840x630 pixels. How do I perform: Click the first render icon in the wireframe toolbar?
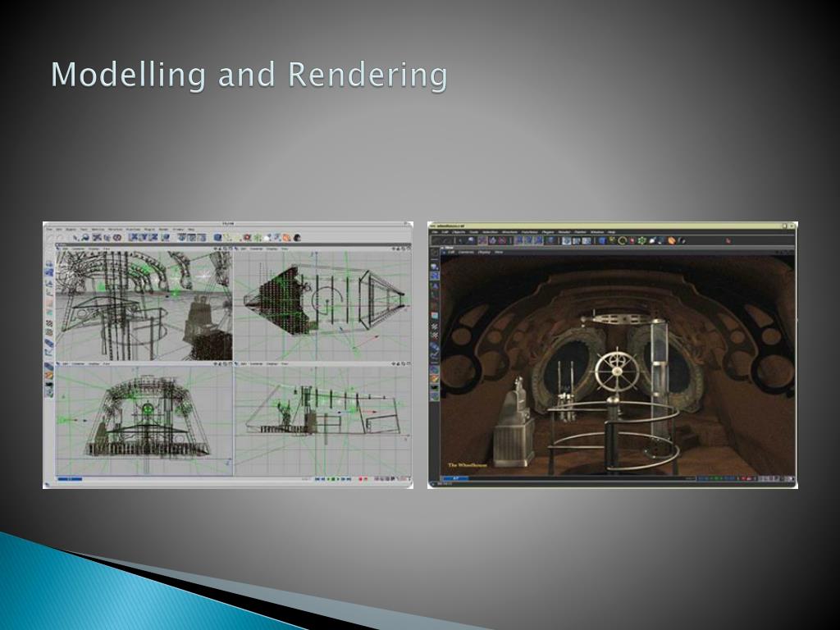tap(182, 237)
